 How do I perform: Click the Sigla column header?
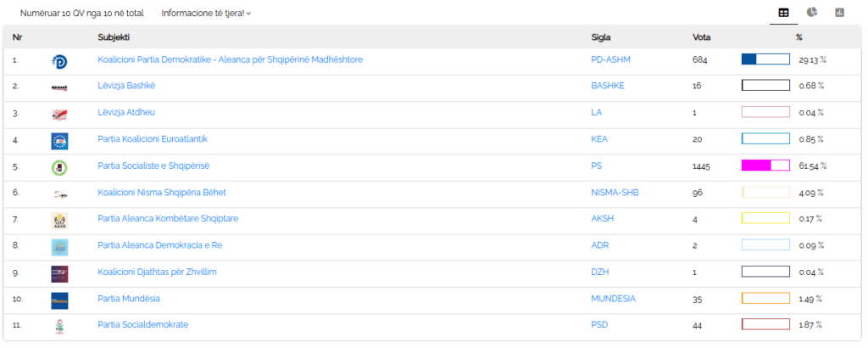click(x=601, y=37)
